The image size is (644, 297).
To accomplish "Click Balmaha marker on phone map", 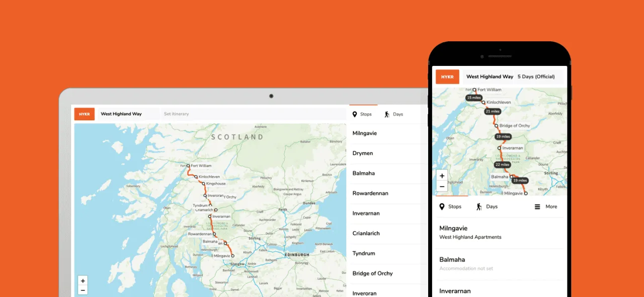I will pyautogui.click(x=511, y=177).
